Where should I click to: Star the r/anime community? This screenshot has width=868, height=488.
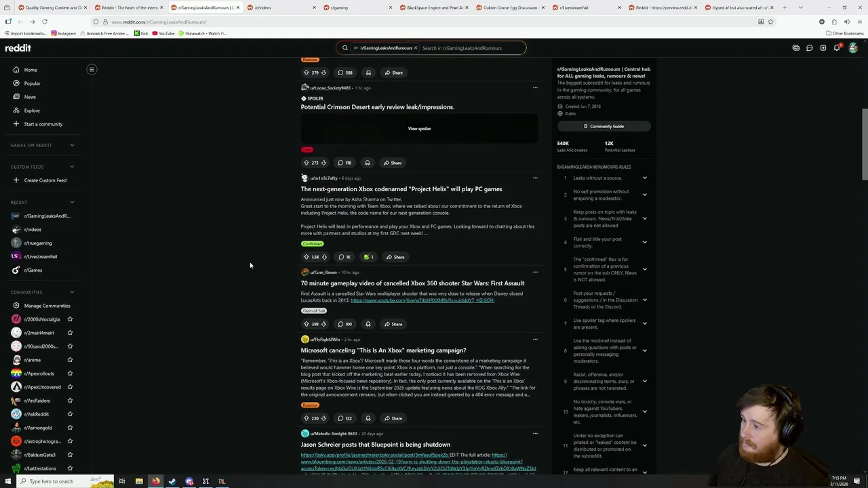(70, 360)
